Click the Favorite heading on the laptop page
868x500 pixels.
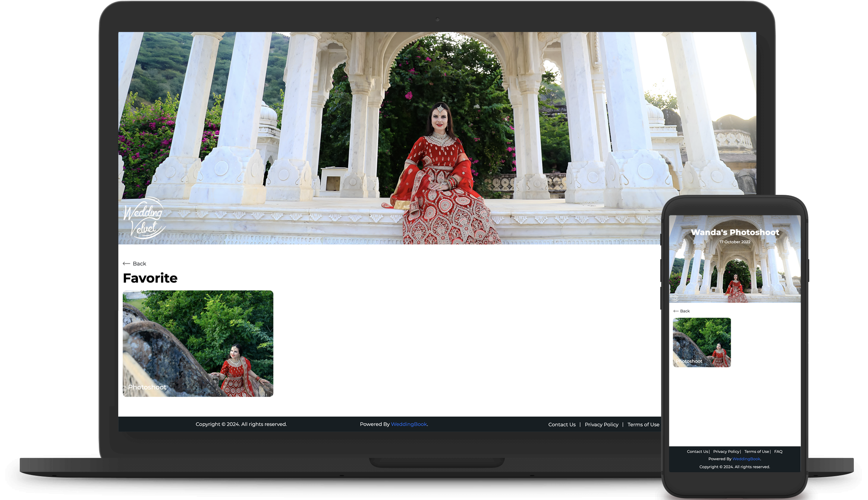150,278
